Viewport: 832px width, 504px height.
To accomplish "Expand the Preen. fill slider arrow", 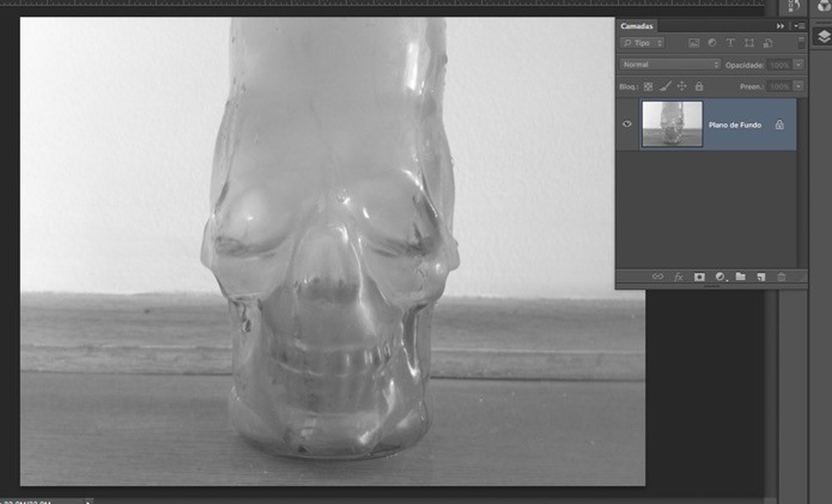I will [x=798, y=86].
